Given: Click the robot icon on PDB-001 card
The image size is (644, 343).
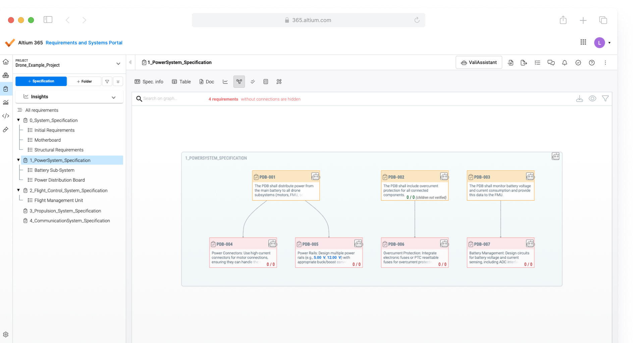Looking at the screenshot, I should point(315,177).
